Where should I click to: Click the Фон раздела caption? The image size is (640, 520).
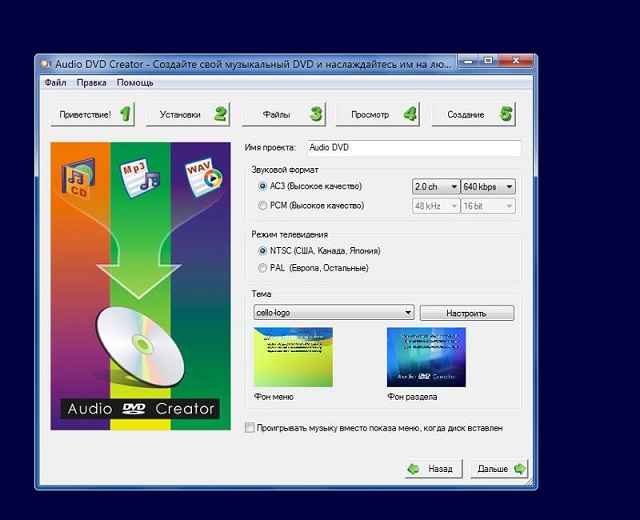(412, 397)
